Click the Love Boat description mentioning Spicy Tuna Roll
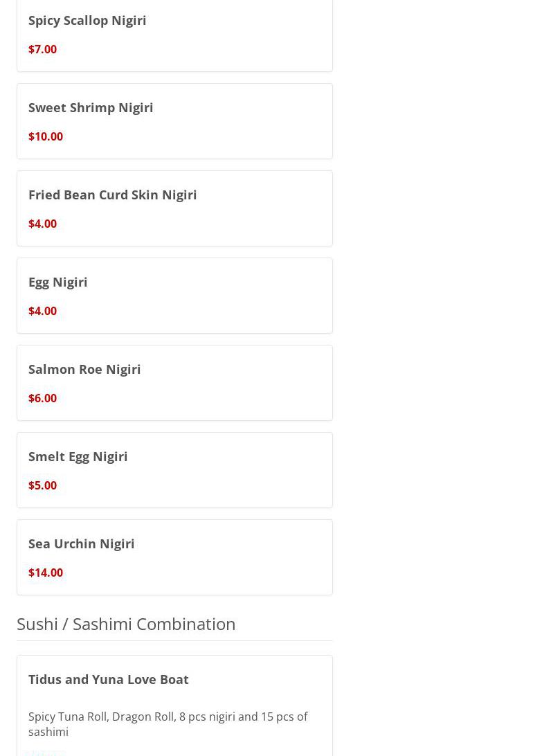The width and height of the screenshot is (533, 756). pos(168,723)
